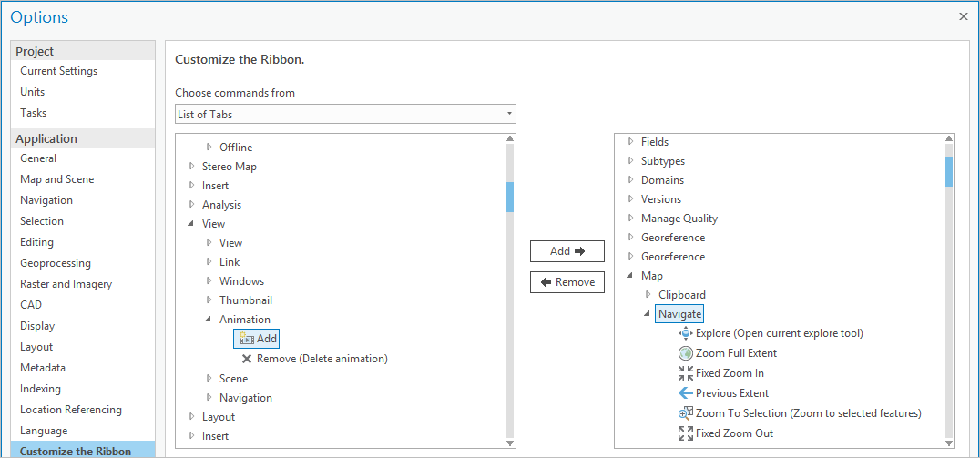Viewport: 980px width, 458px height.
Task: Click the left commands list scrollbar thumb
Action: pos(510,197)
